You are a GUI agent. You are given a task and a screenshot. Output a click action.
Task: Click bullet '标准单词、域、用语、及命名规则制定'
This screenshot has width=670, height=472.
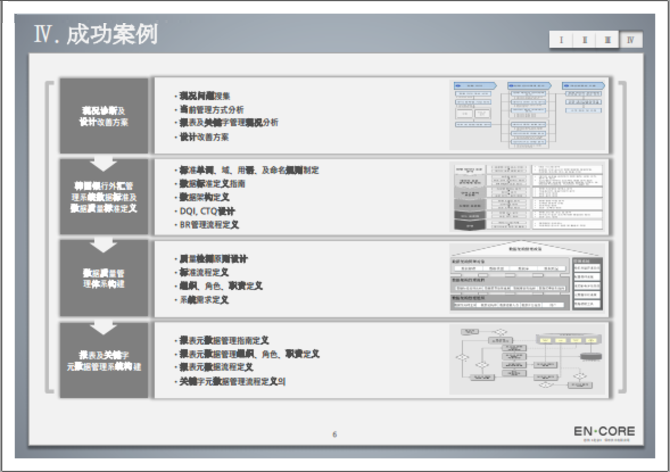249,170
